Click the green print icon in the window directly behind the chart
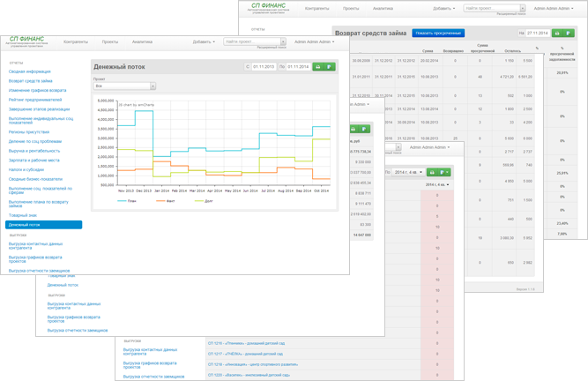 click(353, 129)
